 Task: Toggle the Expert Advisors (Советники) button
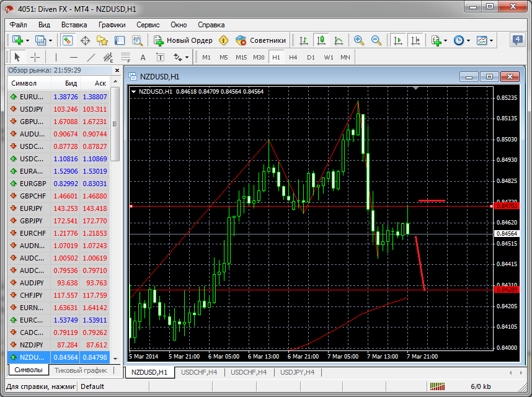pyautogui.click(x=260, y=40)
